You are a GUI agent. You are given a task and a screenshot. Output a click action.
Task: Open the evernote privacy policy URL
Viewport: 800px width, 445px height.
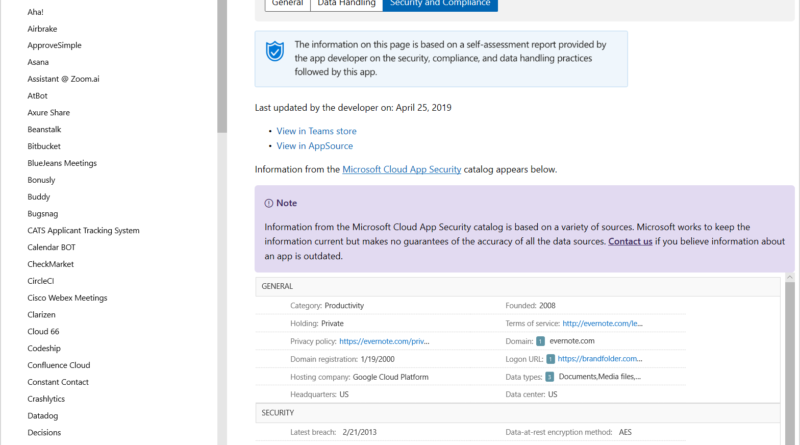(x=384, y=341)
